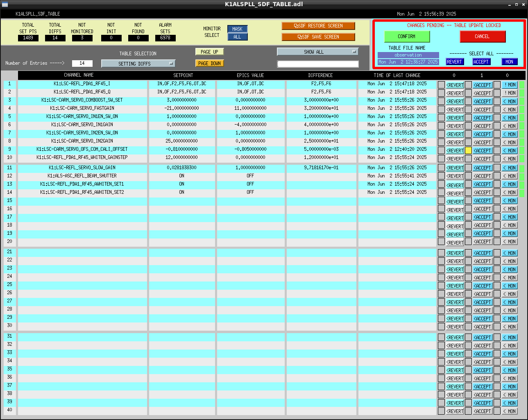Click the REVERT button on empty row 15
528x420 pixels.
tap(455, 201)
